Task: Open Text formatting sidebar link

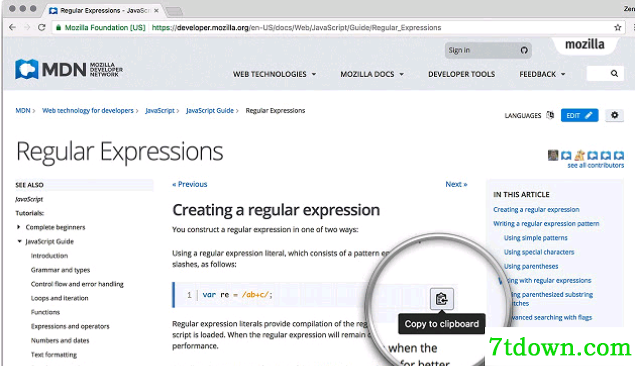Action: tap(53, 355)
